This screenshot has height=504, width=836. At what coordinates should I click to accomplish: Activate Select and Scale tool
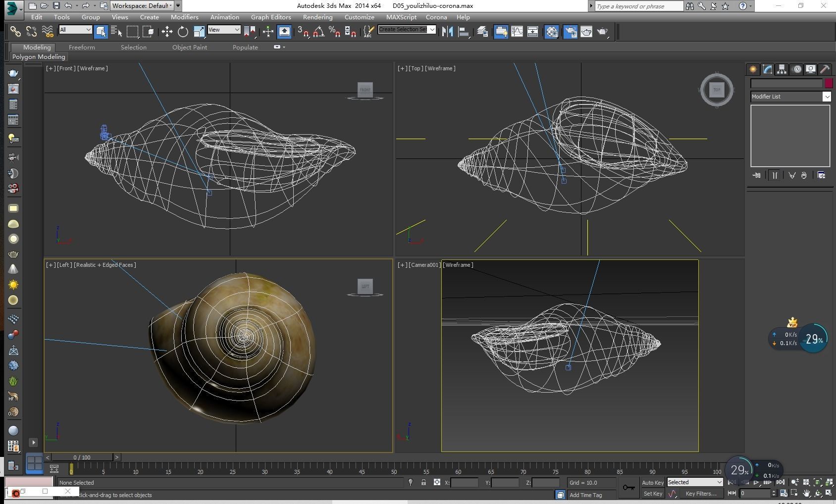point(199,32)
